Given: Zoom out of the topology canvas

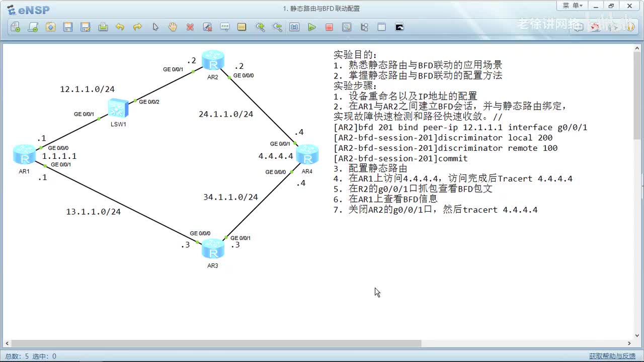Looking at the screenshot, I should 277,27.
